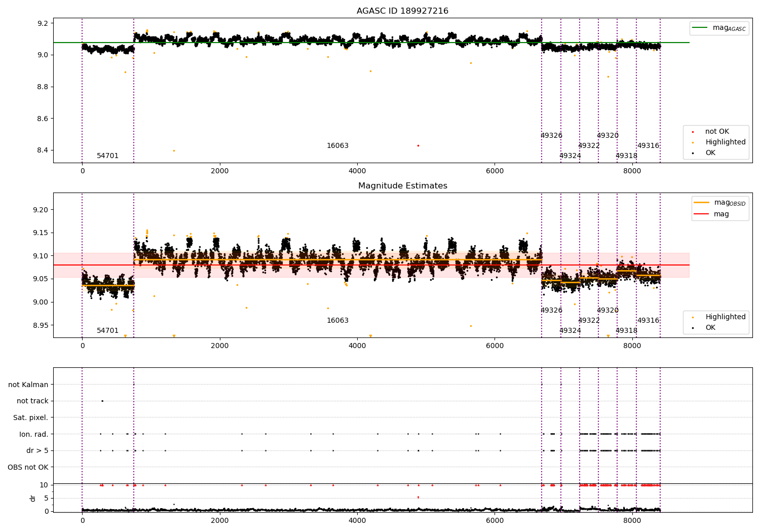Click 'not OK' in the top plot legend
This screenshot has width=760, height=532.
pyautogui.click(x=717, y=132)
